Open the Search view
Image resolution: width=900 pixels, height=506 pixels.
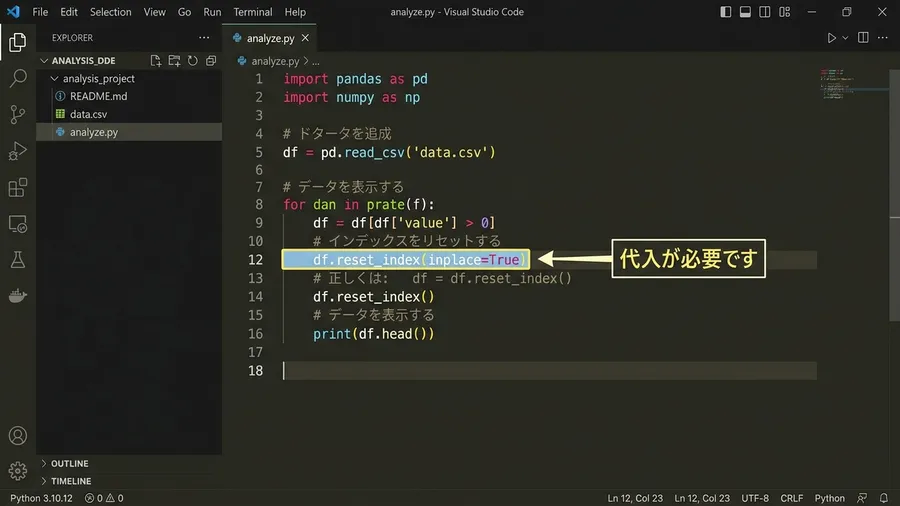[x=18, y=78]
